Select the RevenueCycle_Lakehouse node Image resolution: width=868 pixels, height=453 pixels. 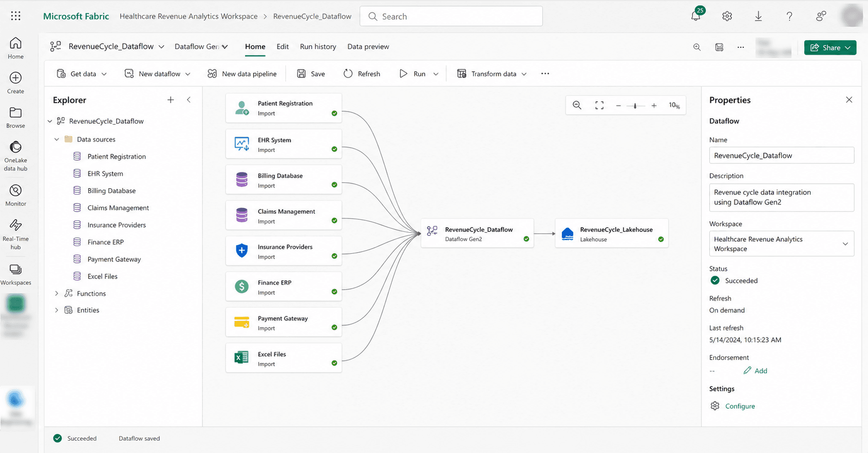tap(612, 234)
